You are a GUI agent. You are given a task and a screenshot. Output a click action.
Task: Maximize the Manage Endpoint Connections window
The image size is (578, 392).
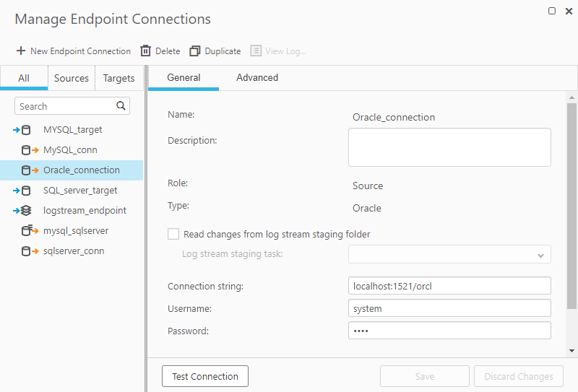coord(553,11)
